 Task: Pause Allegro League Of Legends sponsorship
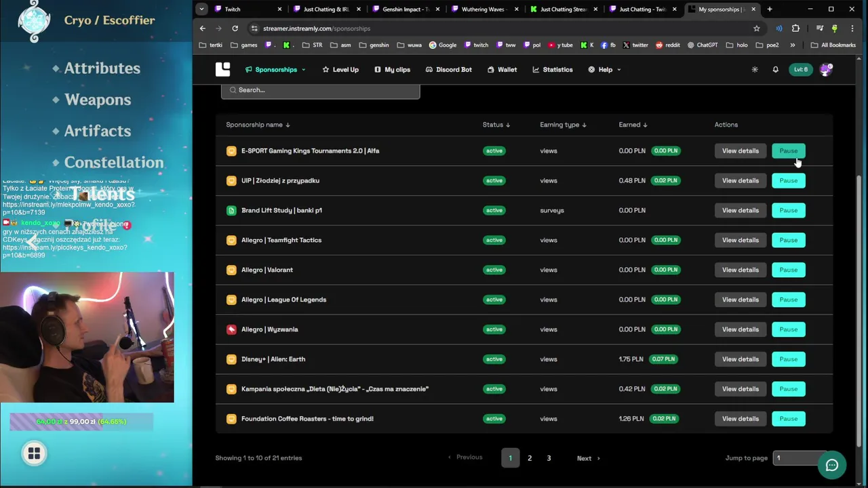click(x=788, y=300)
